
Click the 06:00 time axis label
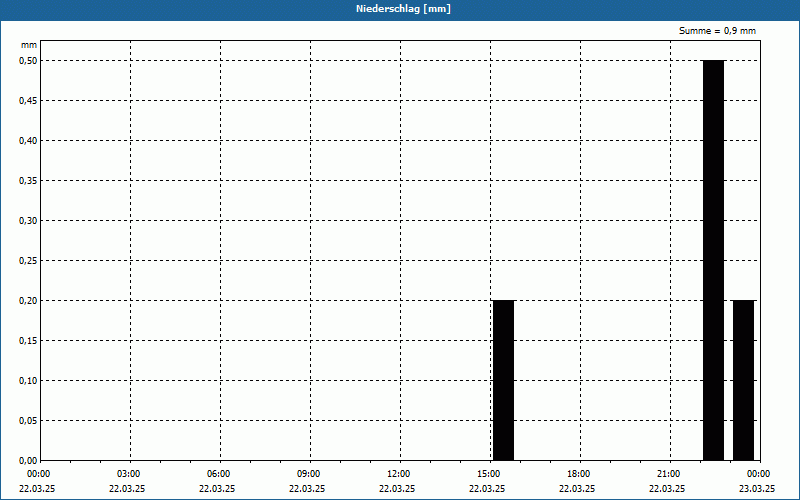(x=218, y=474)
